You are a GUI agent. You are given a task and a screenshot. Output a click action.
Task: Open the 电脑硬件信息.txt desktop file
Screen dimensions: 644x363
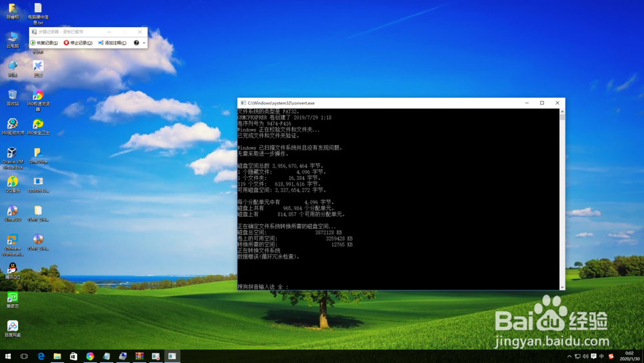coord(38,14)
